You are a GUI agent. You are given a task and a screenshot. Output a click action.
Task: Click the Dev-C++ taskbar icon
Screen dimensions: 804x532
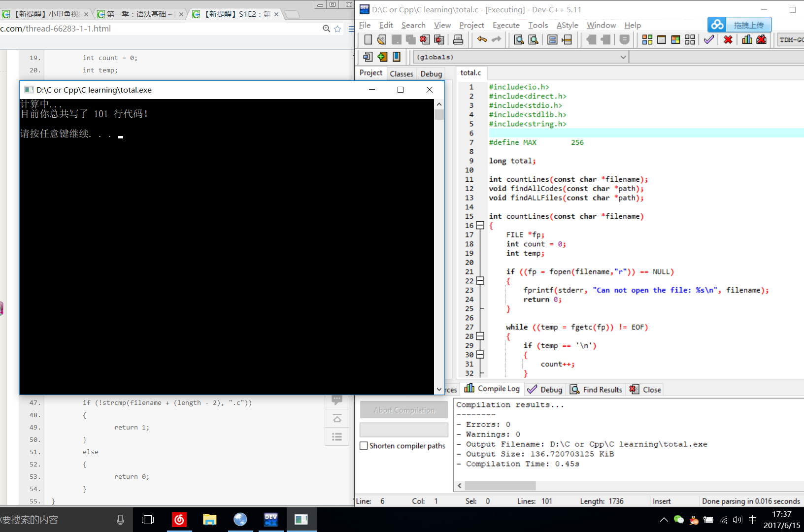271,520
